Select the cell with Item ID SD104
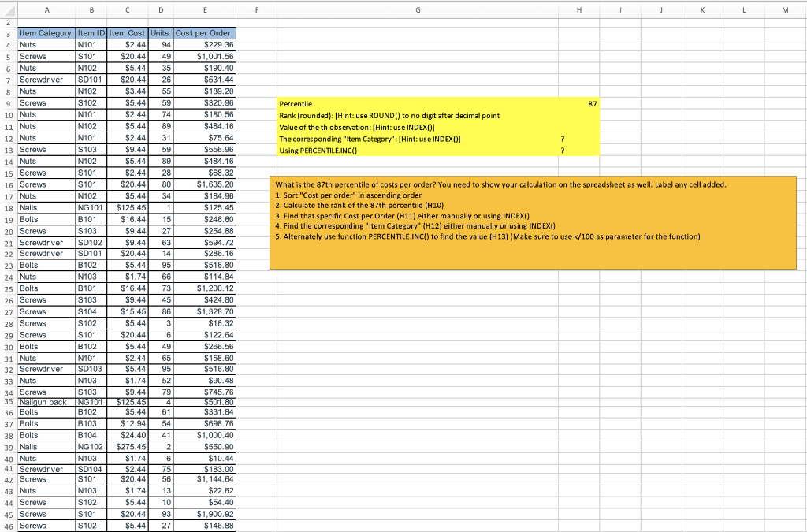The width and height of the screenshot is (807, 532). tap(91, 468)
